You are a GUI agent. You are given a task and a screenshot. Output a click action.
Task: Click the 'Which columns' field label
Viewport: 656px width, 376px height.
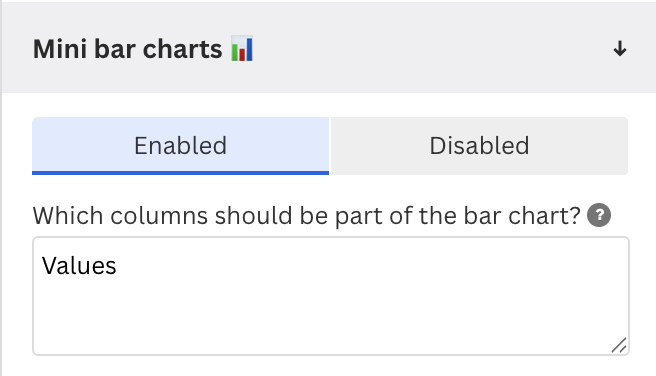[x=307, y=216]
